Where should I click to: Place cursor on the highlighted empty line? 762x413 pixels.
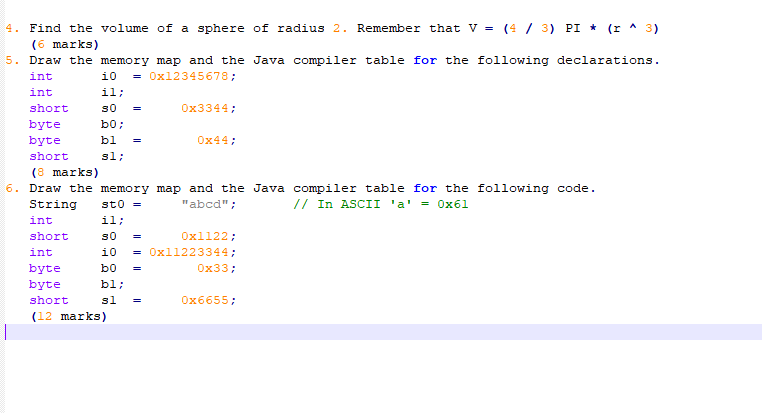[383, 332]
